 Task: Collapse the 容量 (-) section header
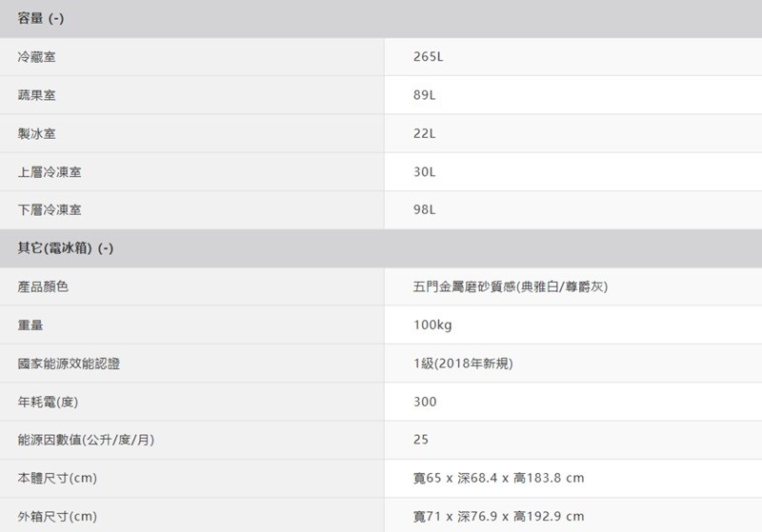pyautogui.click(x=41, y=19)
